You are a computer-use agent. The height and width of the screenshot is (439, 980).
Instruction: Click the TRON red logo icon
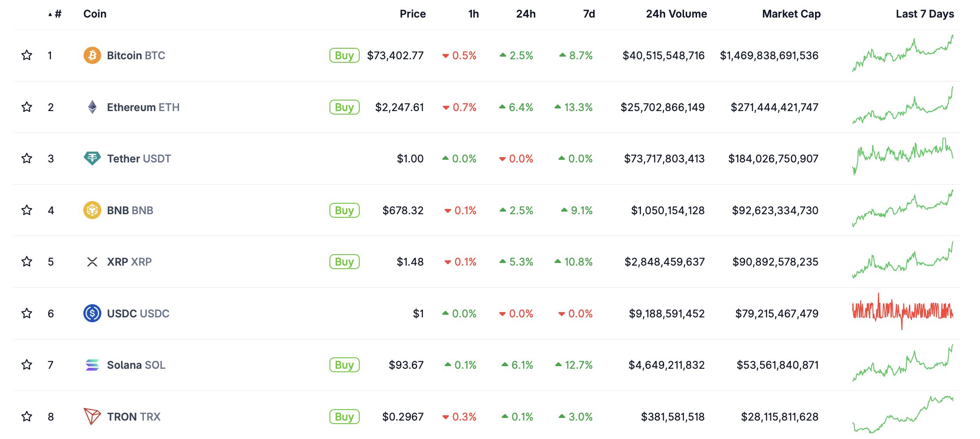point(92,416)
